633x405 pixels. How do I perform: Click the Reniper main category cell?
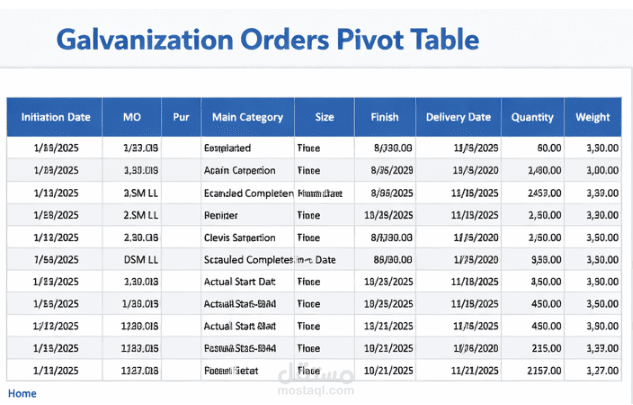point(221,215)
